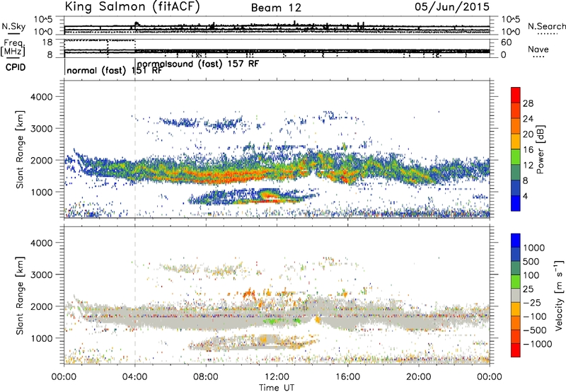Click the Nave legend label
This screenshot has height=392, width=566.
538,49
